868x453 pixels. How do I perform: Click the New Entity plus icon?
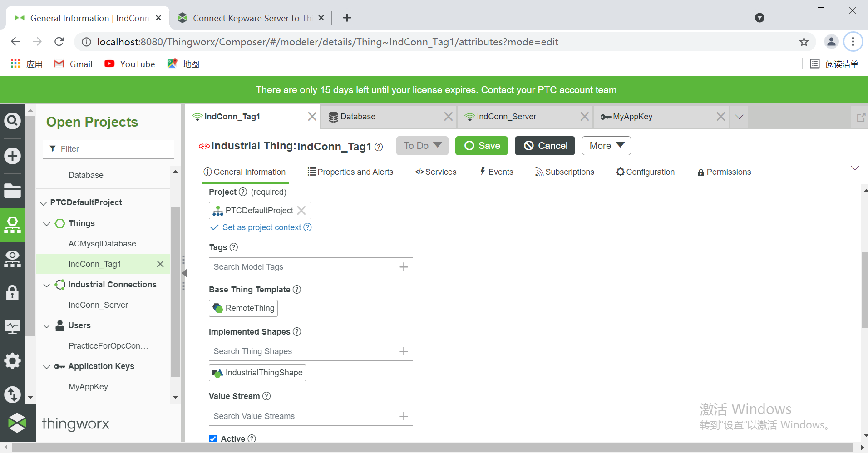pos(12,156)
